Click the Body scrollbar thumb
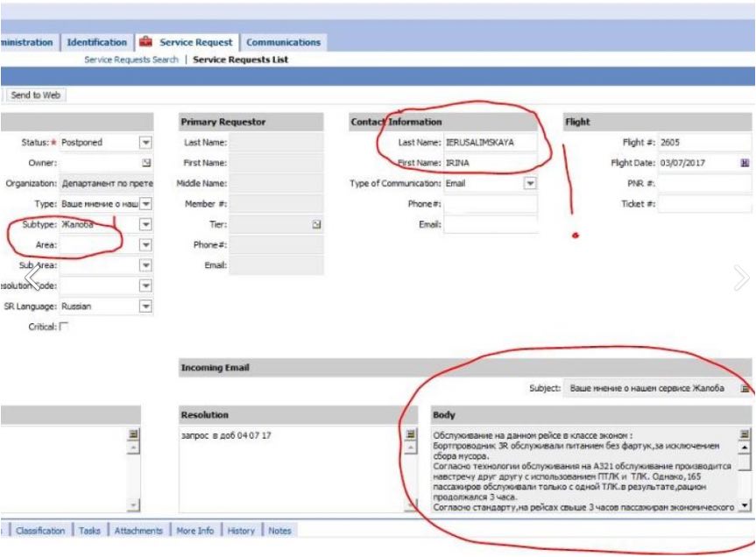Image resolution: width=756 pixels, height=557 pixels. tap(745, 462)
